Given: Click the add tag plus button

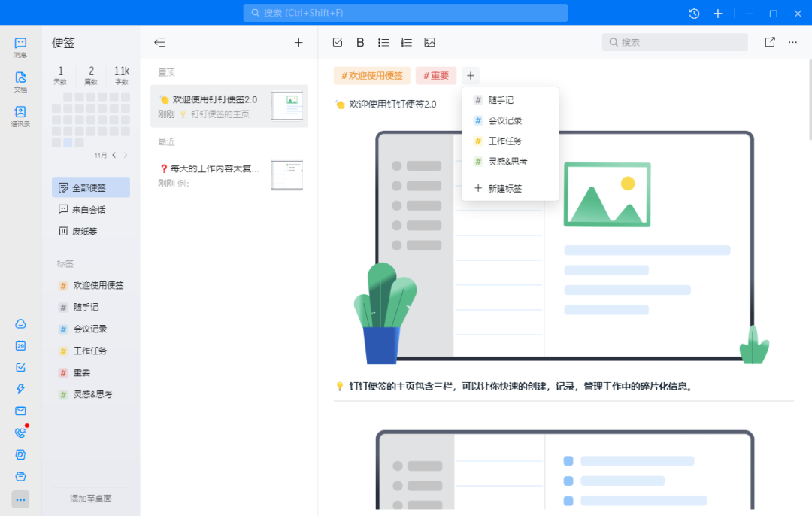Looking at the screenshot, I should pos(470,76).
